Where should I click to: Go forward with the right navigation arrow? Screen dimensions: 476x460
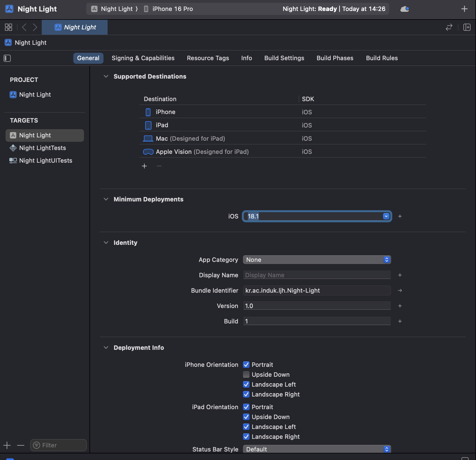pyautogui.click(x=35, y=27)
